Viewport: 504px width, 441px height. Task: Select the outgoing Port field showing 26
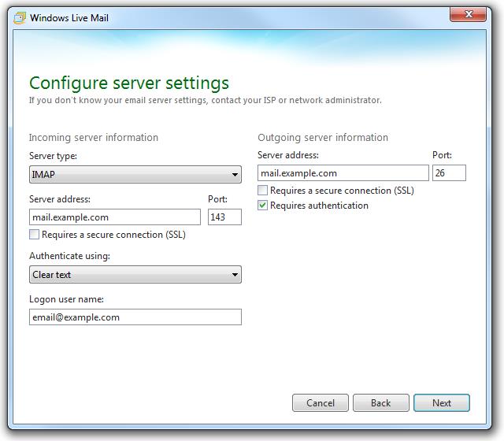(449, 173)
